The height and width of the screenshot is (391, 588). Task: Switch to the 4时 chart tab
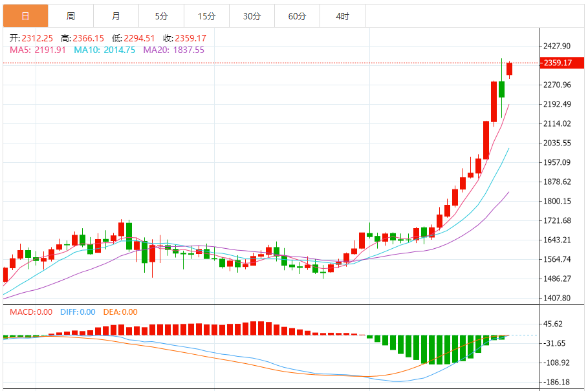pos(342,16)
